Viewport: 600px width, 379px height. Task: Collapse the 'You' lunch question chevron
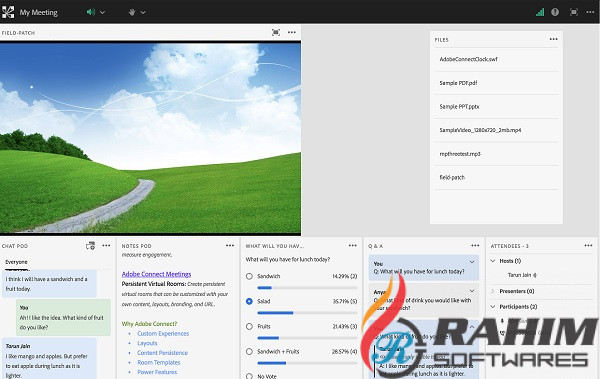(x=472, y=262)
